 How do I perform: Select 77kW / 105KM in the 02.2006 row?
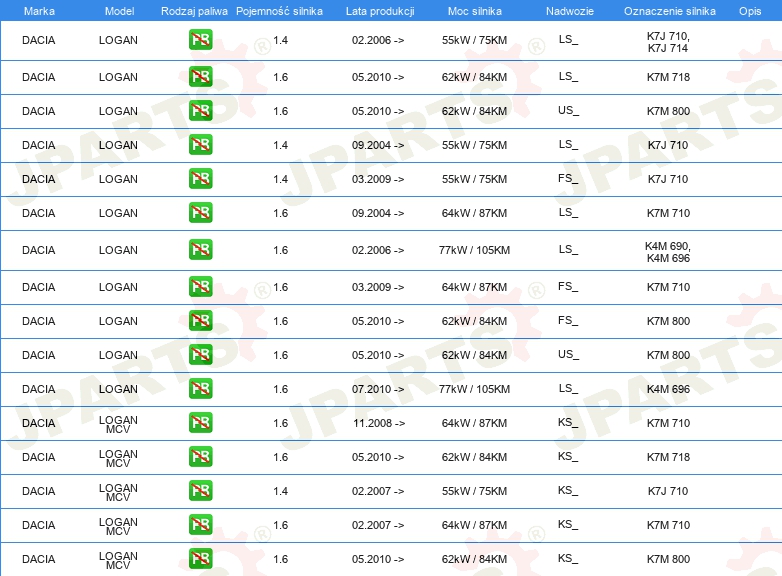[474, 250]
